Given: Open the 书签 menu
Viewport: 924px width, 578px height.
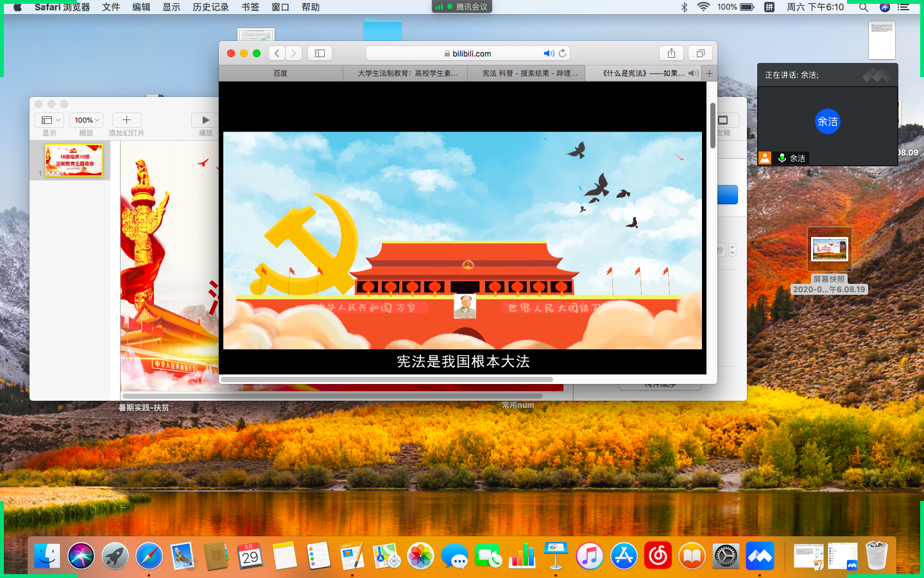Looking at the screenshot, I should pos(250,7).
